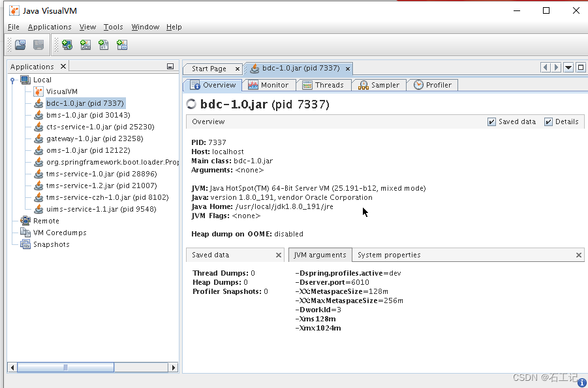Switch to the Threads tab
This screenshot has width=588, height=388.
(x=323, y=85)
